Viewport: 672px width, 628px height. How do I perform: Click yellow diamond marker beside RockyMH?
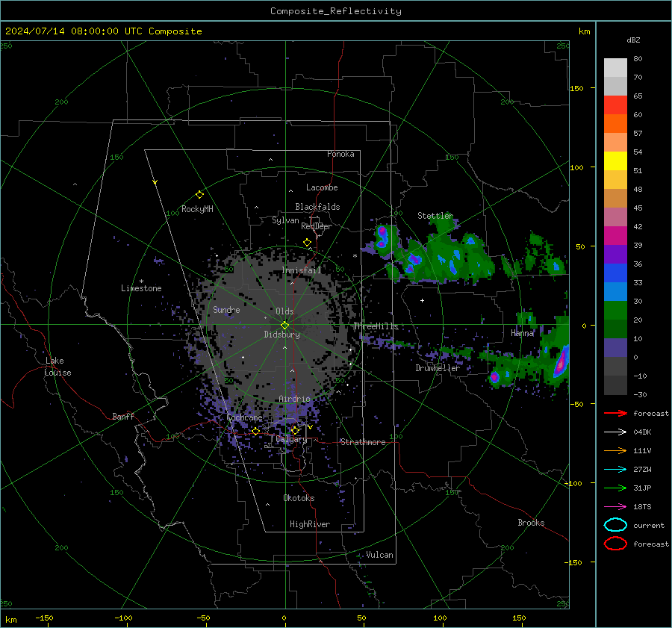(x=199, y=195)
